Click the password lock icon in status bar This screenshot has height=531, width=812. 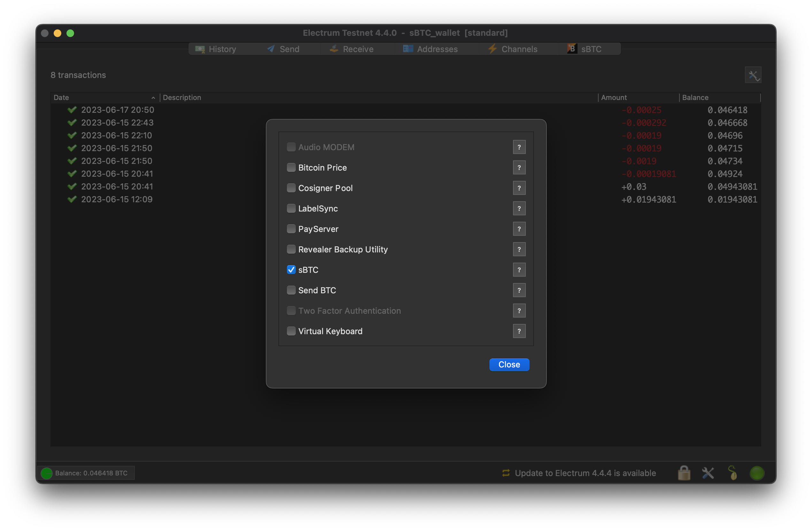pos(684,473)
